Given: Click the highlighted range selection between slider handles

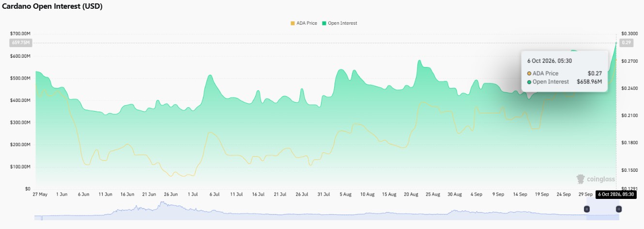Looking at the screenshot, I should tap(602, 210).
